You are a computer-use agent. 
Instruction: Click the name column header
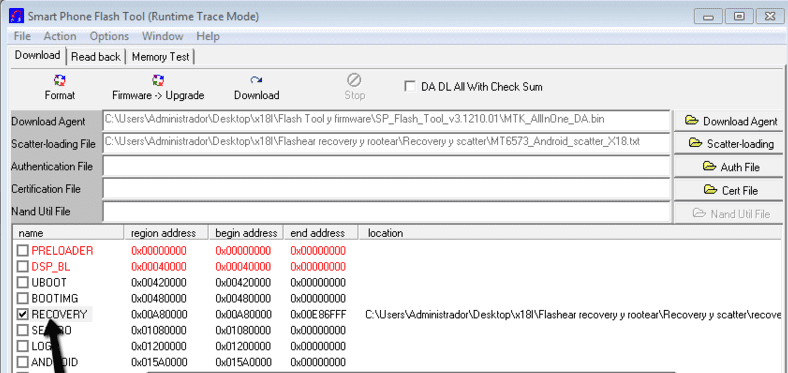pyautogui.click(x=68, y=233)
